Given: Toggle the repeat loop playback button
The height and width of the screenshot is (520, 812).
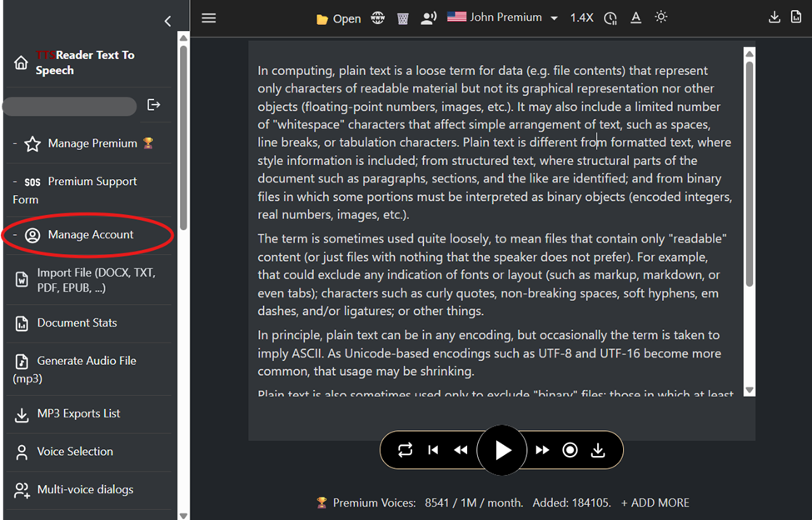Looking at the screenshot, I should tap(406, 450).
